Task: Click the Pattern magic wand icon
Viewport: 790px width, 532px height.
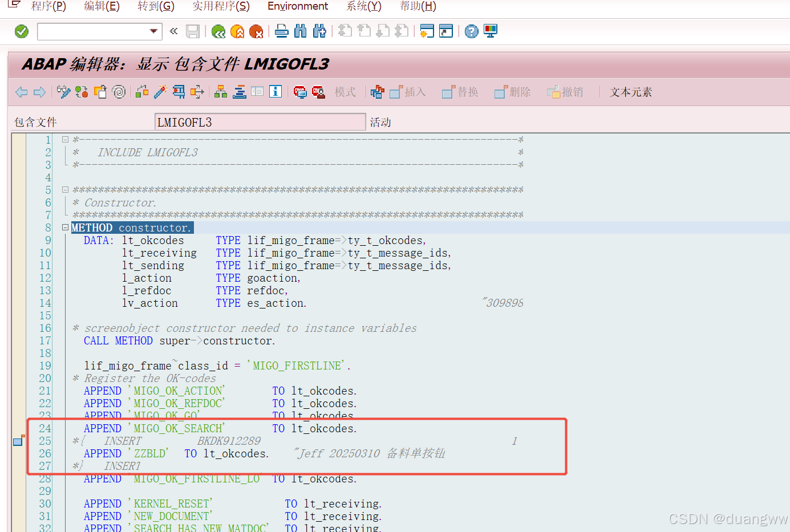Action: [x=159, y=91]
